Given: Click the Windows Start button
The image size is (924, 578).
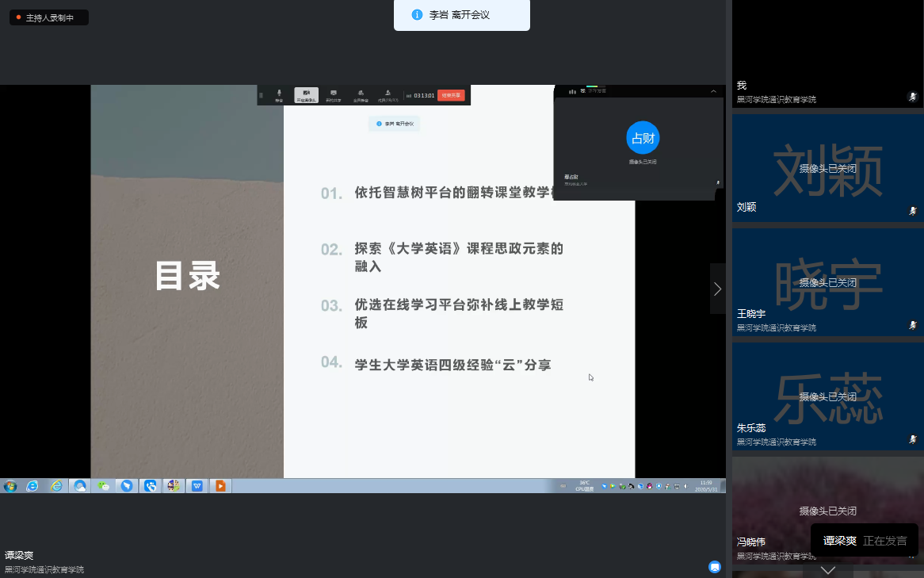Looking at the screenshot, I should click(x=10, y=486).
